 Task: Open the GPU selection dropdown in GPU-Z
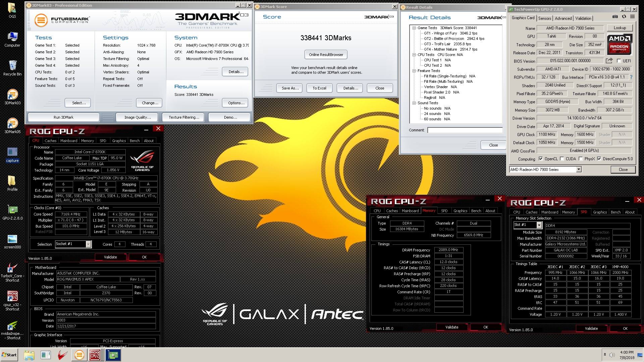579,170
